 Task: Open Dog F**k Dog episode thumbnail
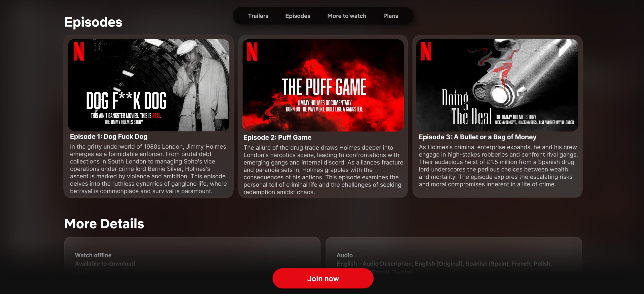pos(148,85)
